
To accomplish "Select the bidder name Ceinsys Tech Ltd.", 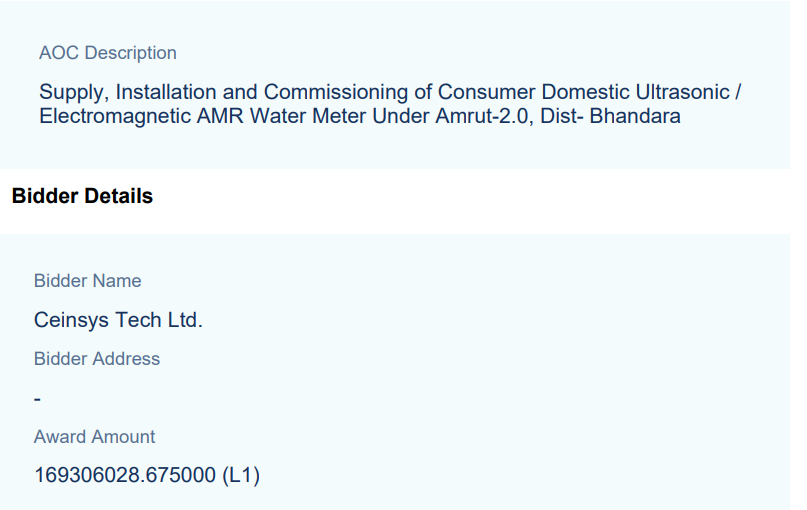I will point(118,321).
